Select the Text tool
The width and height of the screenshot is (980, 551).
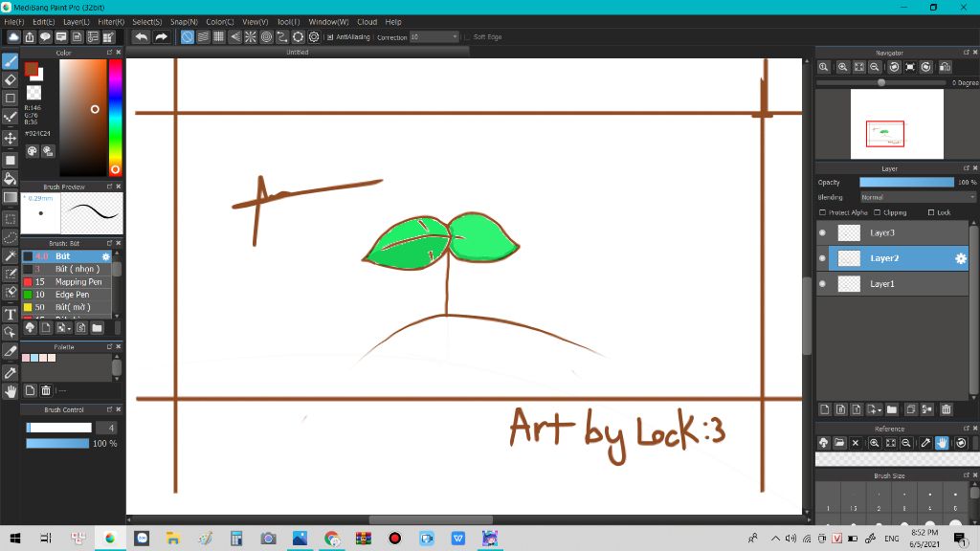pyautogui.click(x=10, y=314)
